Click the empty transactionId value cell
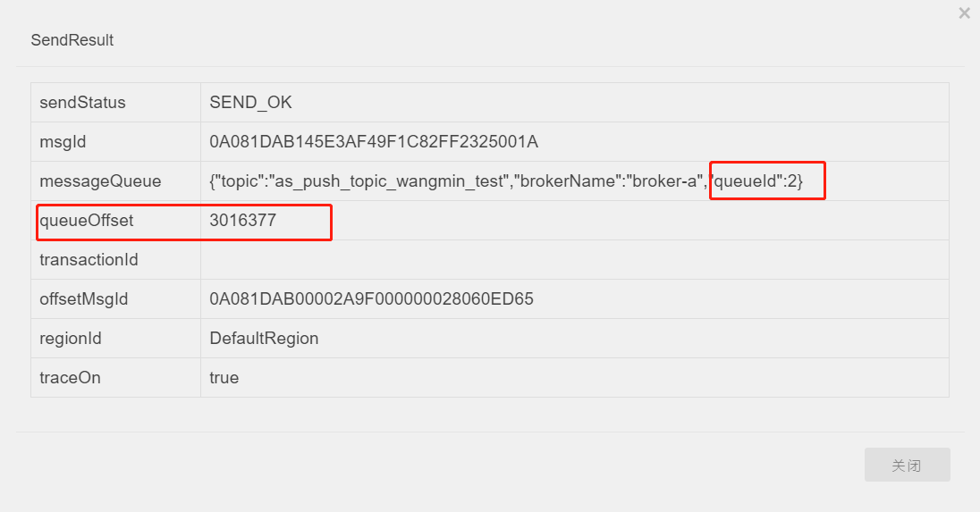Viewport: 980px width, 512px height. (574, 260)
